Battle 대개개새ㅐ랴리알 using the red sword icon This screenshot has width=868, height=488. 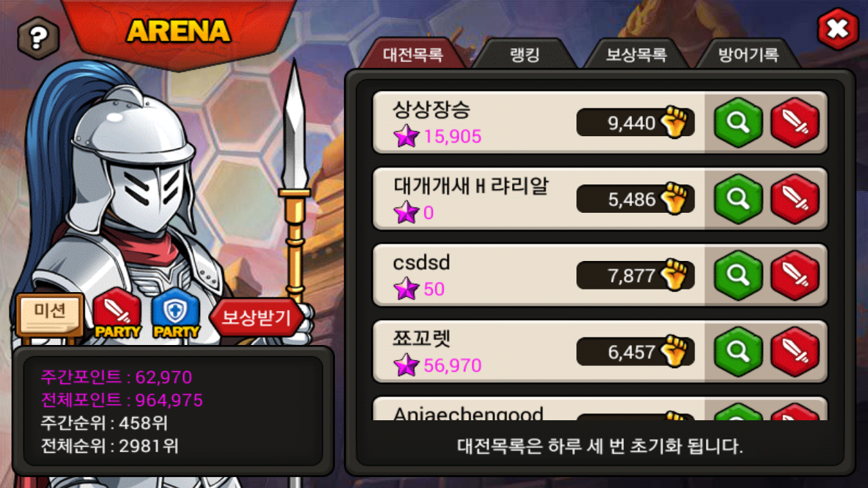pyautogui.click(x=795, y=199)
